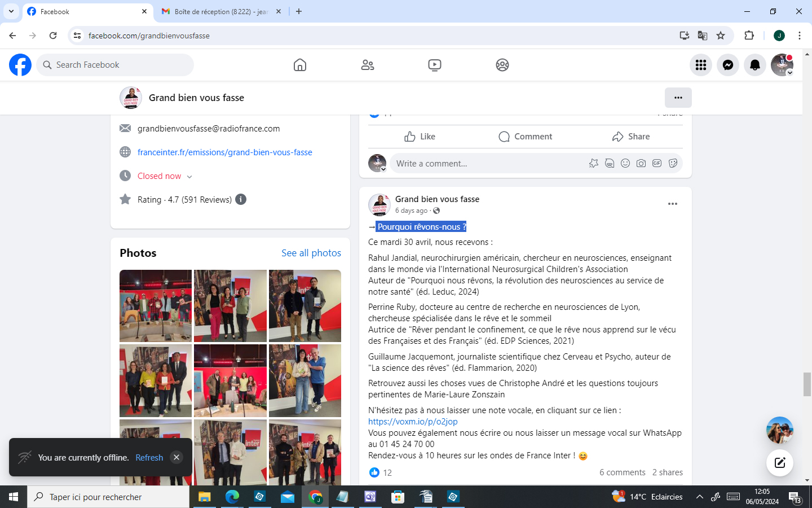
Task: Translate this page icon
Action: pos(703,36)
